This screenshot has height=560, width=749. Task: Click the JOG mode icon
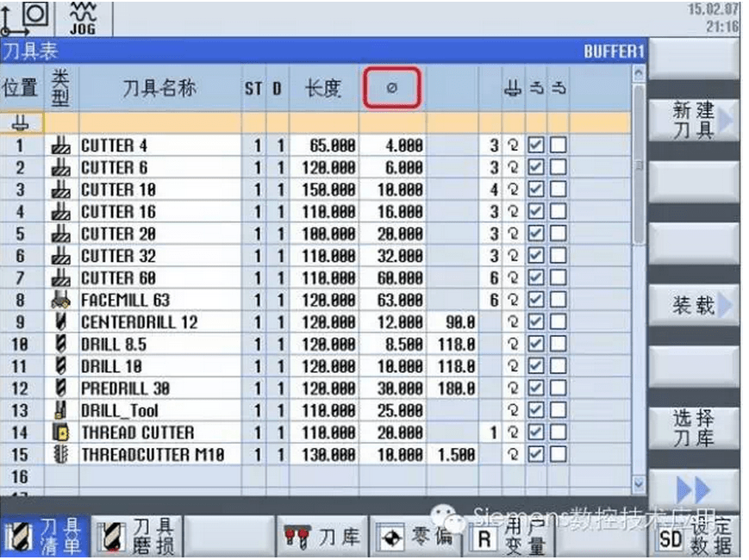[x=81, y=18]
